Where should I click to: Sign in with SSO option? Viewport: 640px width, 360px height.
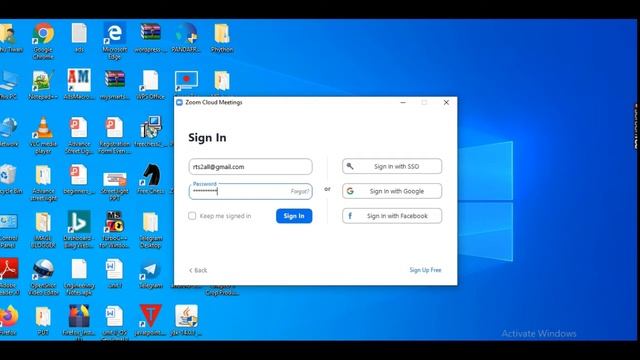point(392,166)
